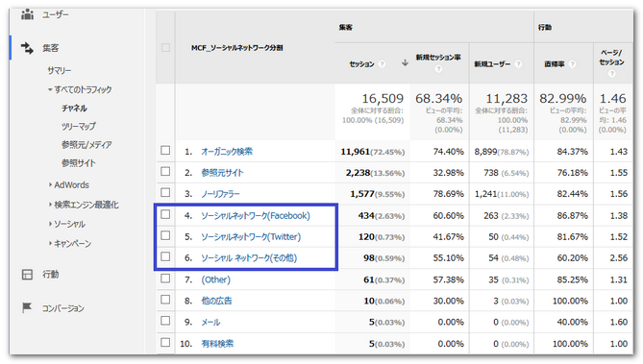This screenshot has height=364, width=643.
Task: Open the 他の広告 channel link
Action: coord(216,301)
